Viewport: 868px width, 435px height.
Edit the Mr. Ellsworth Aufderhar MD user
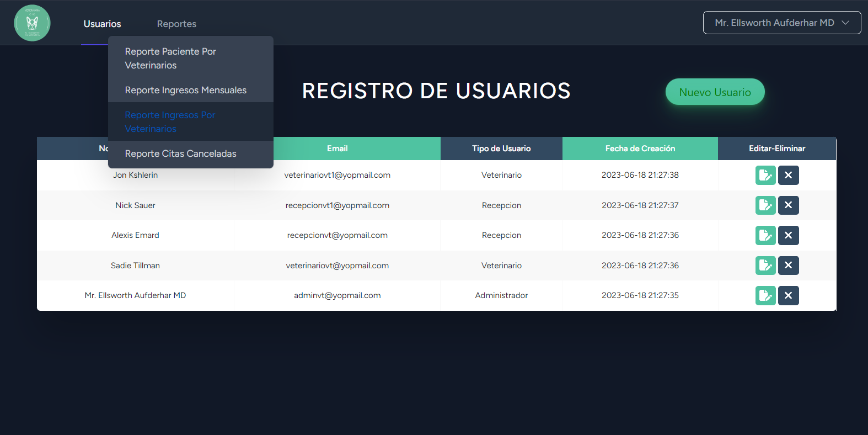pyautogui.click(x=765, y=295)
